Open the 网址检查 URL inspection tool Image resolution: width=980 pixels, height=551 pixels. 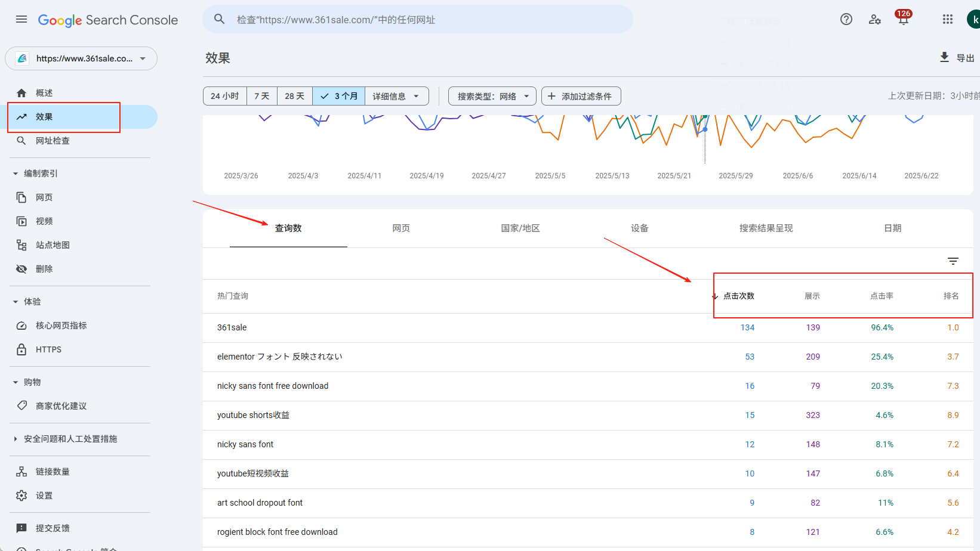pyautogui.click(x=52, y=141)
